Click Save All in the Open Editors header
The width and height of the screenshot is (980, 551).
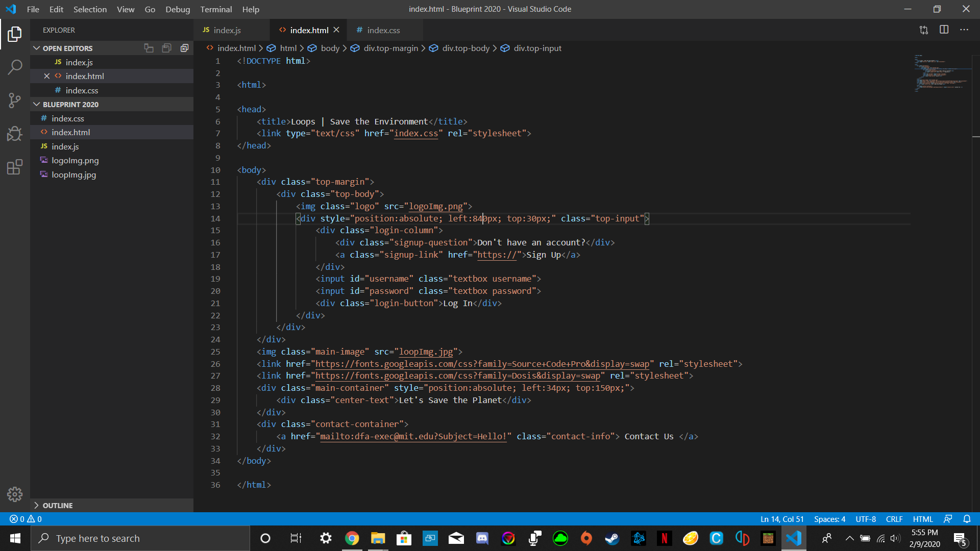[x=166, y=48]
